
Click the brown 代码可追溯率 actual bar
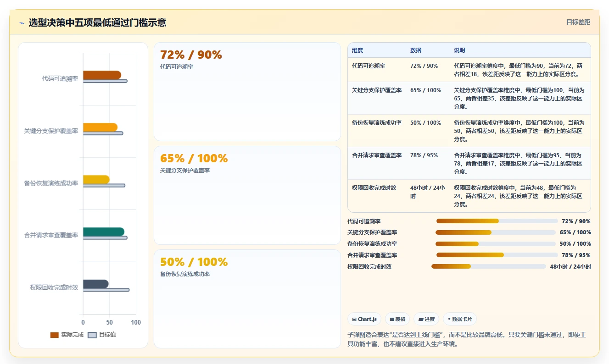click(102, 75)
